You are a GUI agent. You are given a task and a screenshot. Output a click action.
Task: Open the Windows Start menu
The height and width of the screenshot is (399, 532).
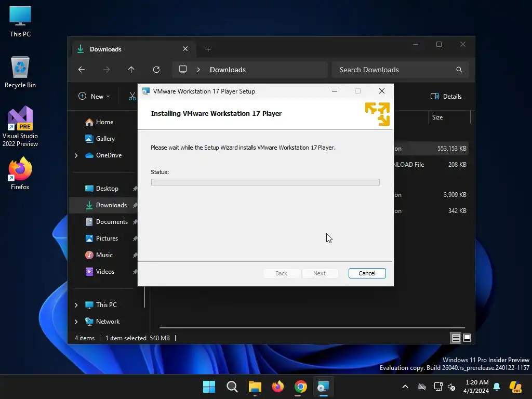pos(209,387)
